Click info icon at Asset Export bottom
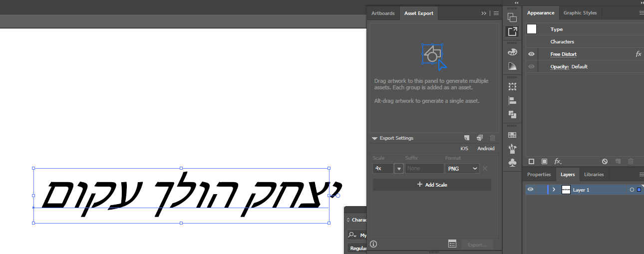The image size is (644, 254). (x=373, y=244)
